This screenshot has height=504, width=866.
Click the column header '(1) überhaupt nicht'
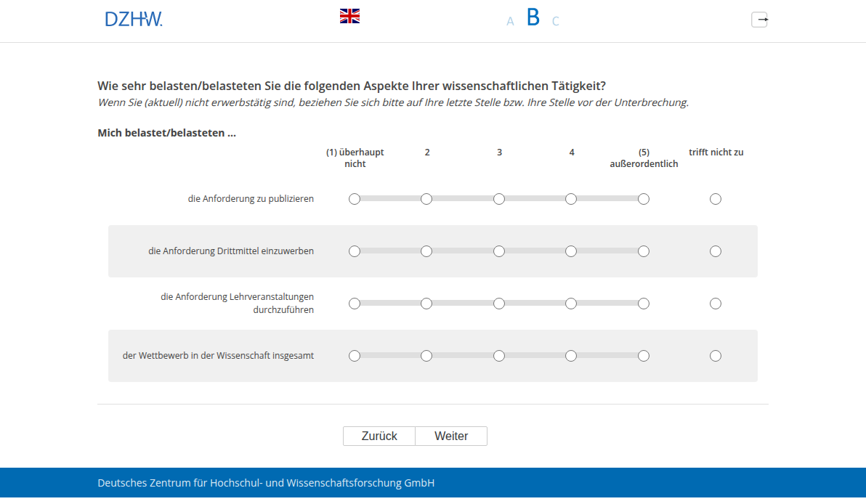point(355,158)
